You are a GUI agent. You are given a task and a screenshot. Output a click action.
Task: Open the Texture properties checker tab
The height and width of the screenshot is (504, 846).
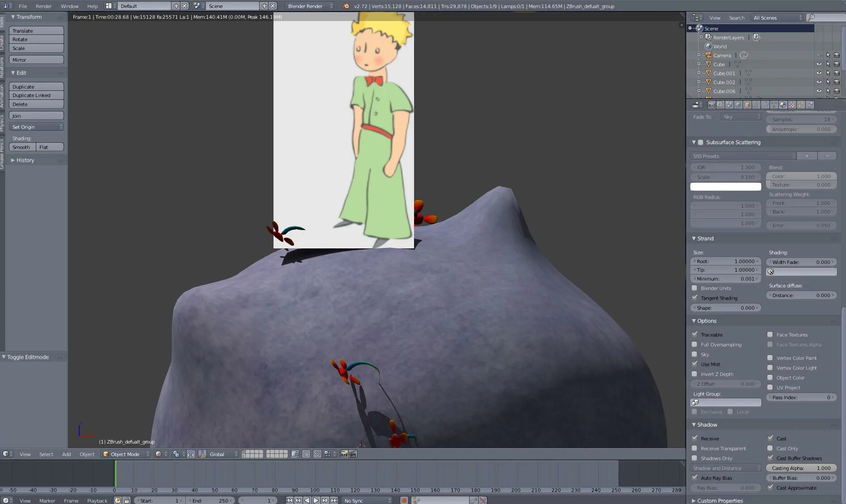pos(792,105)
